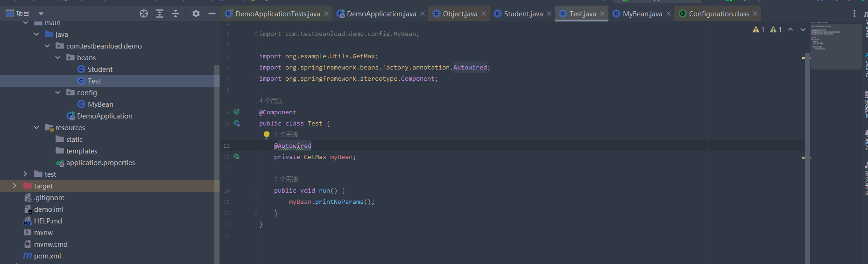This screenshot has height=264, width=868.
Task: Click the editor tabs more options icon
Action: 854,14
